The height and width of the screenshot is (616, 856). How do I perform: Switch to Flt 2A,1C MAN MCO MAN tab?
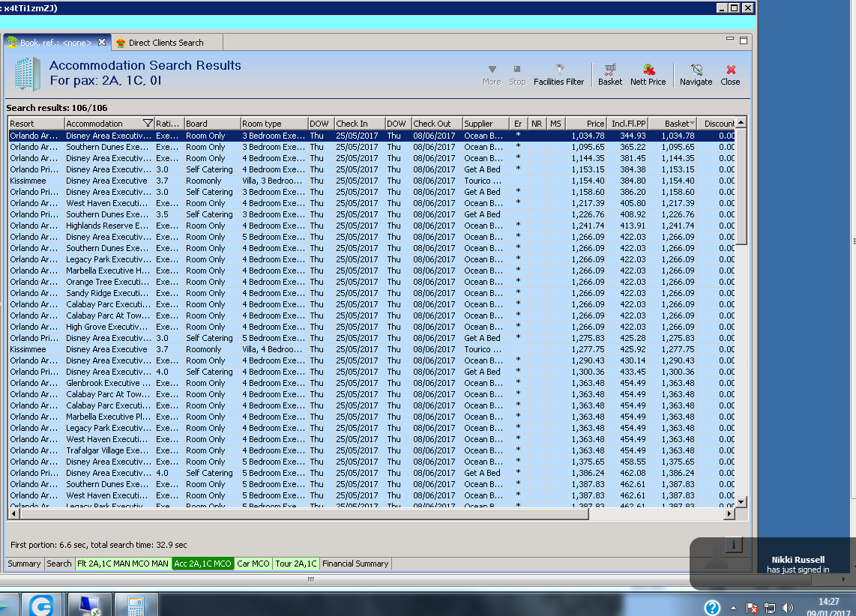pyautogui.click(x=123, y=564)
